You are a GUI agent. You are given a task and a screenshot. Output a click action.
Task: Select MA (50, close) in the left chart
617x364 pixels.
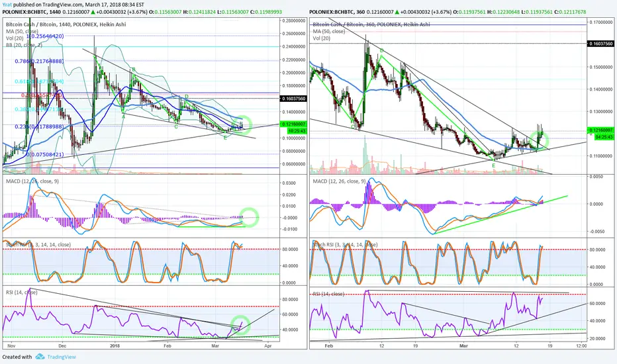tap(22, 31)
